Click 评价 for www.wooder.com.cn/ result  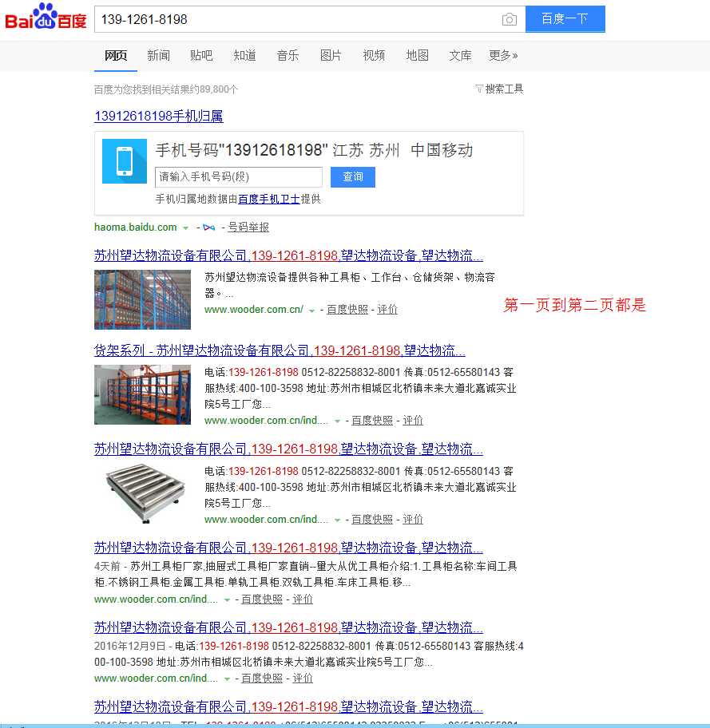pos(387,310)
